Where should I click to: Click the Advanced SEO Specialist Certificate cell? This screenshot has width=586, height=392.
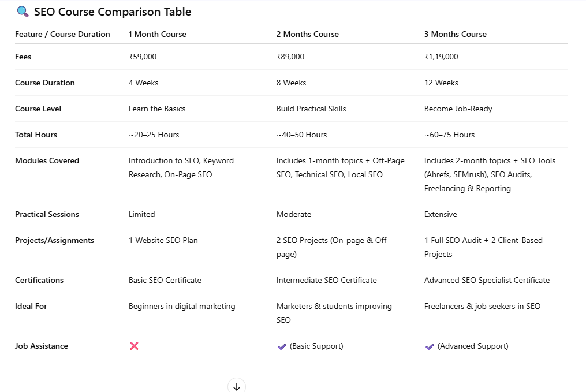click(x=487, y=280)
